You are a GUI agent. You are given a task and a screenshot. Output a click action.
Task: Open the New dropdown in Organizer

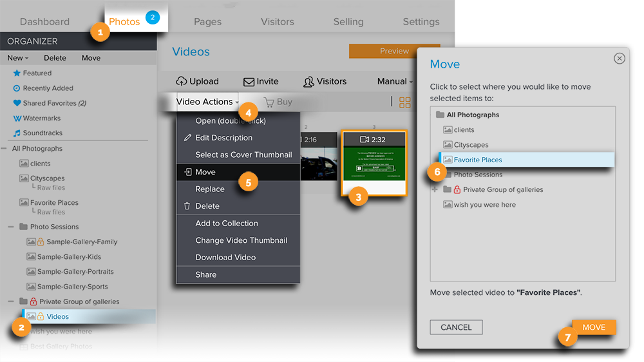(17, 58)
